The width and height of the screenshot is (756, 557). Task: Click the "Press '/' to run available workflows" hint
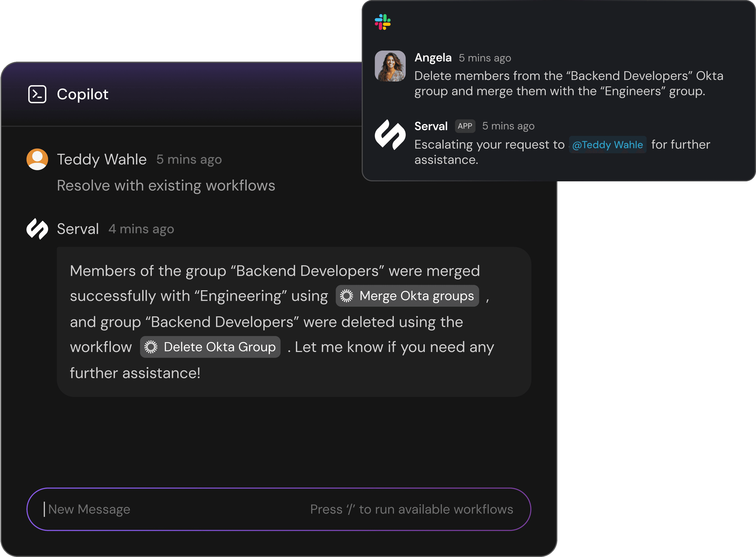[412, 509]
